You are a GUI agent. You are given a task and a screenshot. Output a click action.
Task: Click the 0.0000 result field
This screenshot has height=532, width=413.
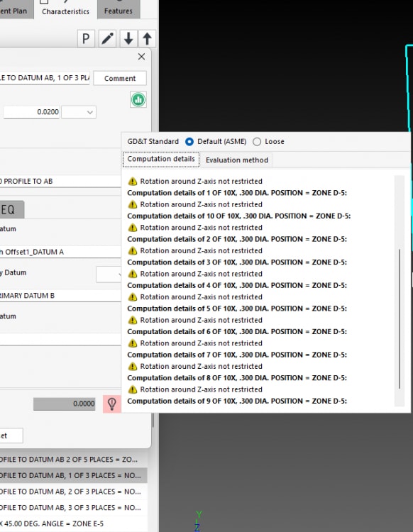[64, 404]
